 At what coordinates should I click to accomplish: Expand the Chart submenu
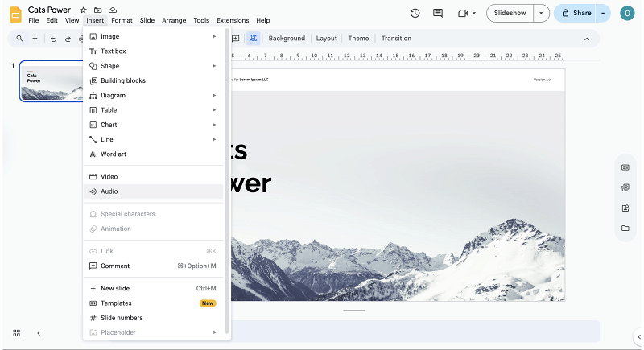[x=214, y=125]
